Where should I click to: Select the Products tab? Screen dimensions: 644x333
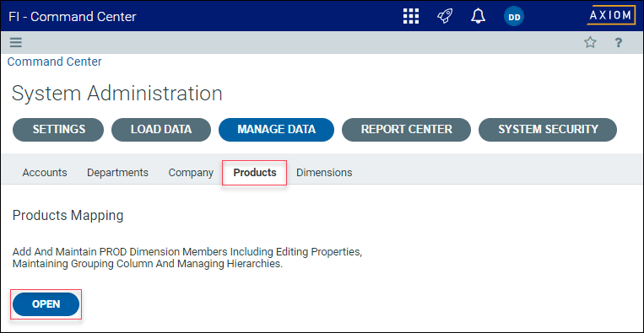[255, 173]
